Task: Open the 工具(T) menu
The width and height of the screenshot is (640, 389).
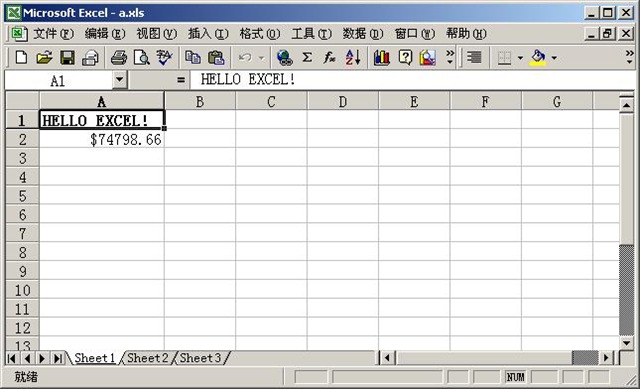Action: [311, 33]
